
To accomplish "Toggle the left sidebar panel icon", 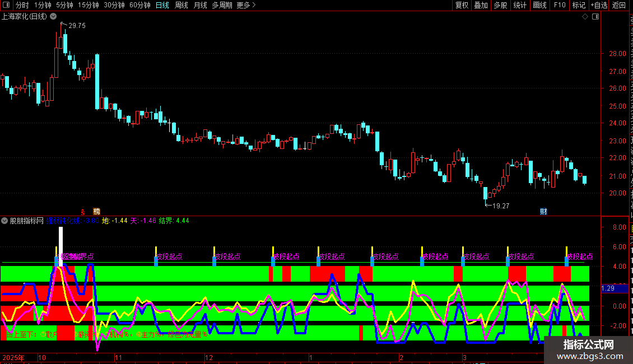I will (6, 5).
